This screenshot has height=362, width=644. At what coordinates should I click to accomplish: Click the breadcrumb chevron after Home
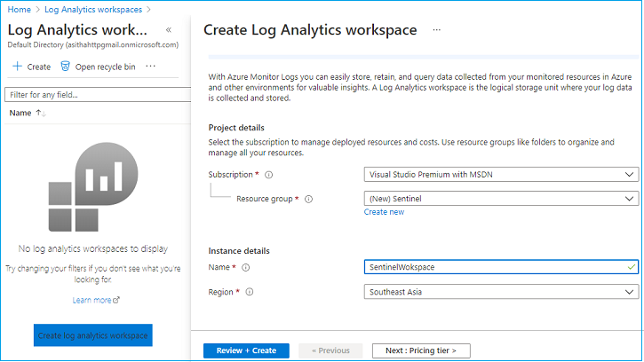point(37,10)
